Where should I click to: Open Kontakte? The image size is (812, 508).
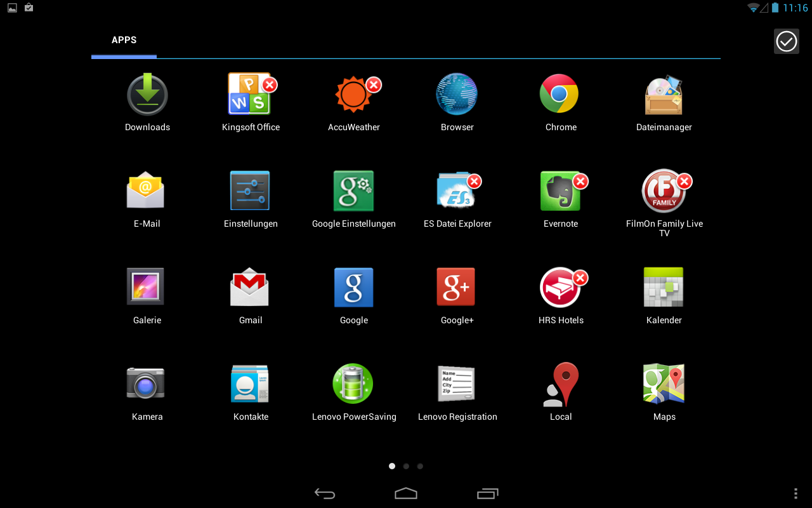pos(250,383)
